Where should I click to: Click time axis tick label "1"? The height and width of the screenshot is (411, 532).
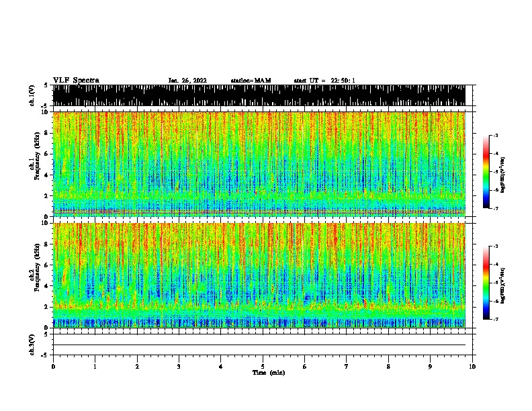point(95,367)
